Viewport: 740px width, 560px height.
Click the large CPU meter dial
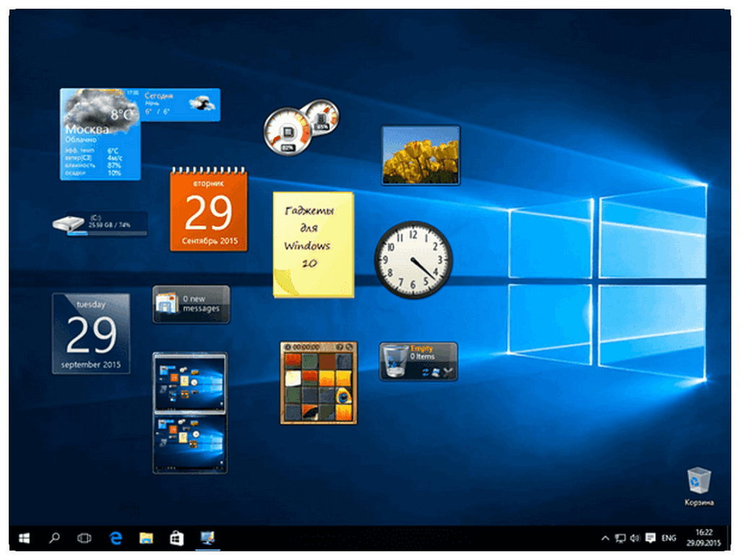[x=287, y=132]
